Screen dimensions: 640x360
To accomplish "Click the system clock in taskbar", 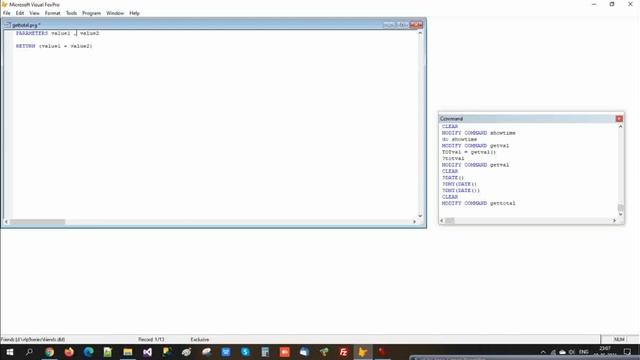I will (x=605, y=351).
